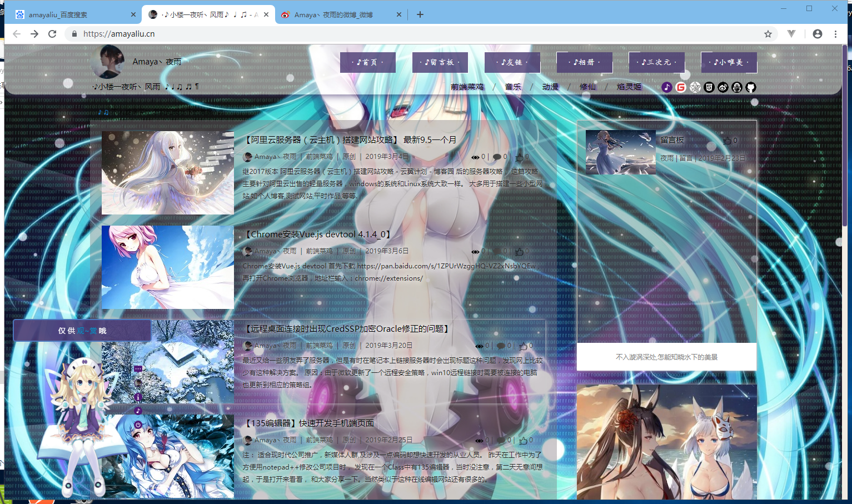Image resolution: width=852 pixels, height=504 pixels.
Task: Go back with the browser back arrow
Action: (17, 34)
